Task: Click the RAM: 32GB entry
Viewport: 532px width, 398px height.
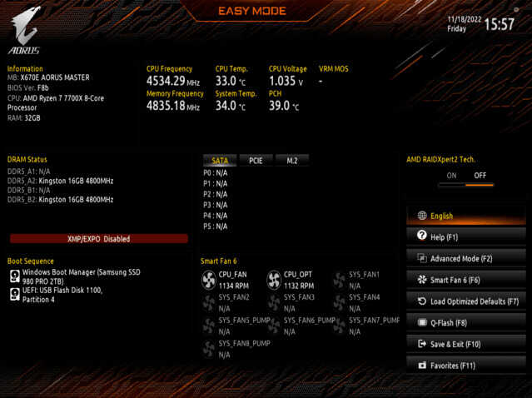Action: (24, 118)
